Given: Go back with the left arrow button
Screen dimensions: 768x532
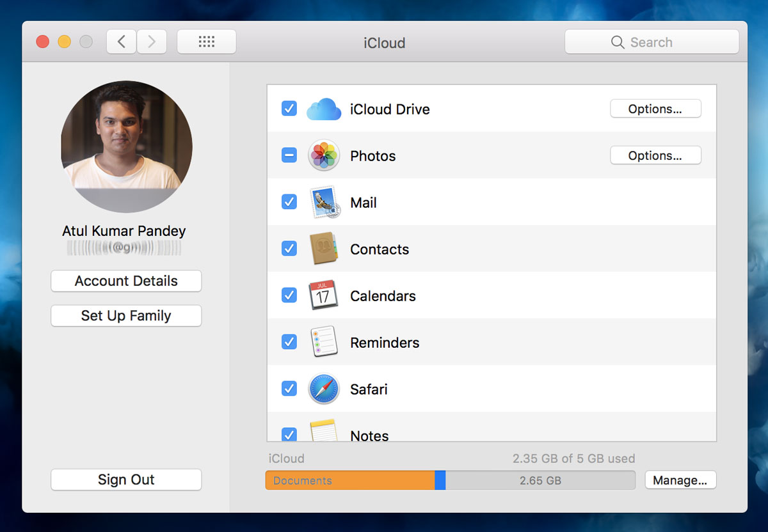Looking at the screenshot, I should click(121, 42).
